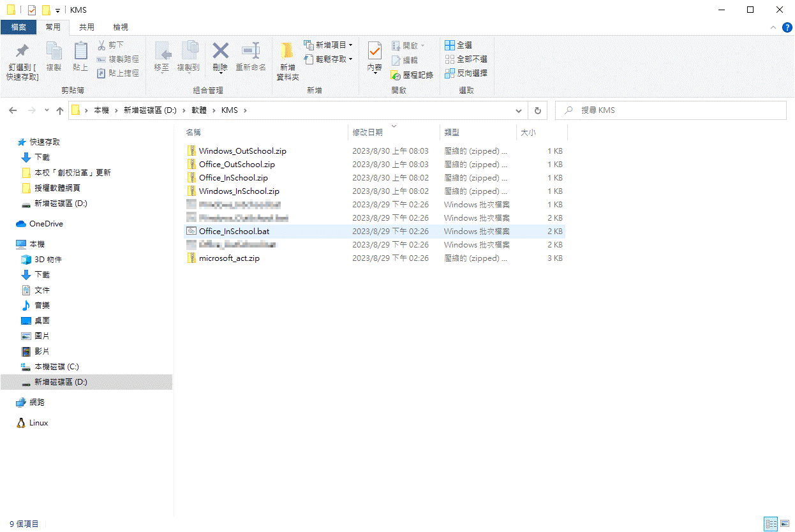
Task: Expand the address bar history dropdown
Action: coord(519,110)
